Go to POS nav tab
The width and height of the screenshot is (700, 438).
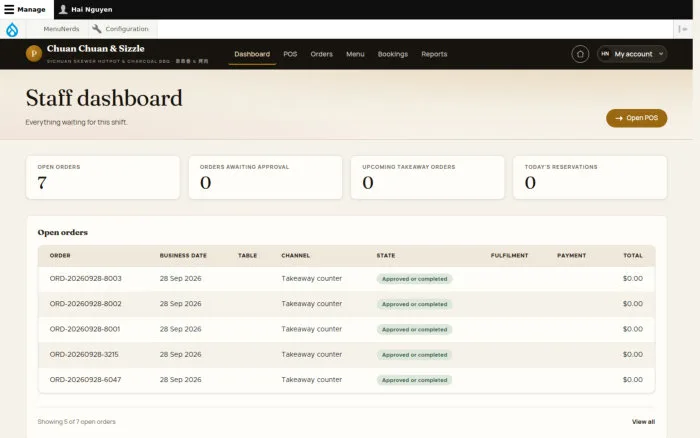(290, 54)
